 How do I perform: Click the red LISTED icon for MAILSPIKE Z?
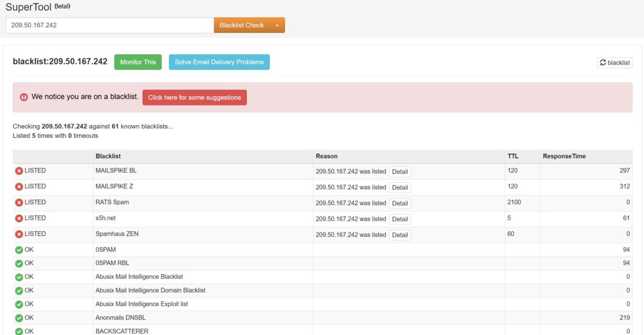[x=19, y=187]
